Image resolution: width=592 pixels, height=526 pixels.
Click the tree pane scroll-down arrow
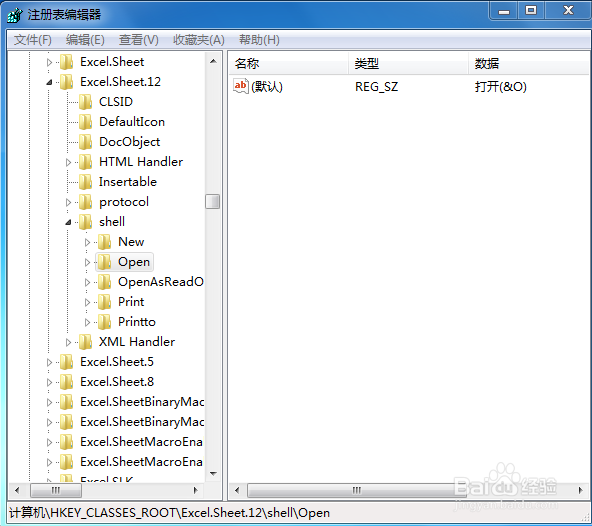(x=213, y=474)
